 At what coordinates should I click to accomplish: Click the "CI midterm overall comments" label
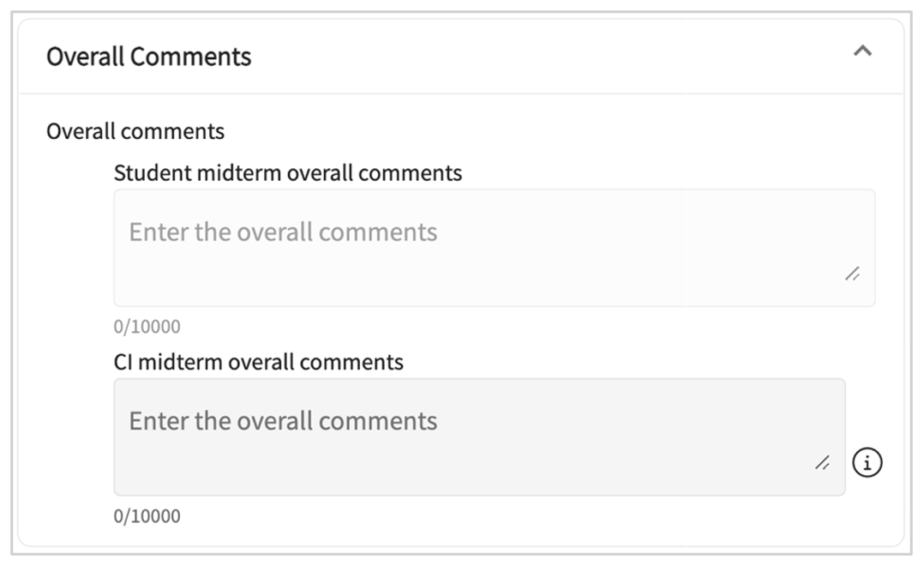(x=258, y=362)
